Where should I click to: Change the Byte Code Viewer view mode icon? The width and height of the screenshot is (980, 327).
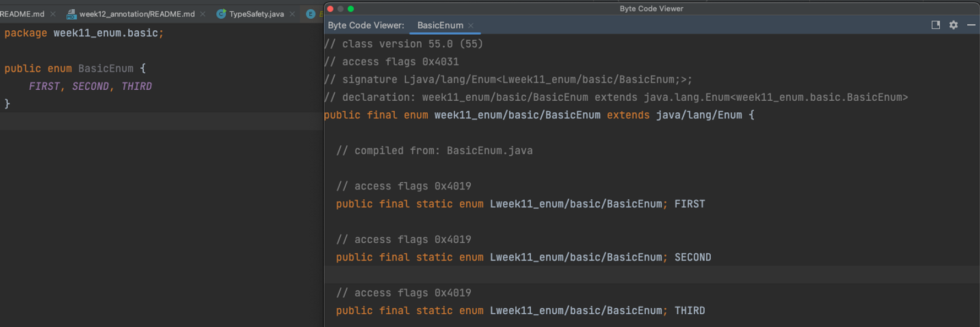pyautogui.click(x=935, y=25)
